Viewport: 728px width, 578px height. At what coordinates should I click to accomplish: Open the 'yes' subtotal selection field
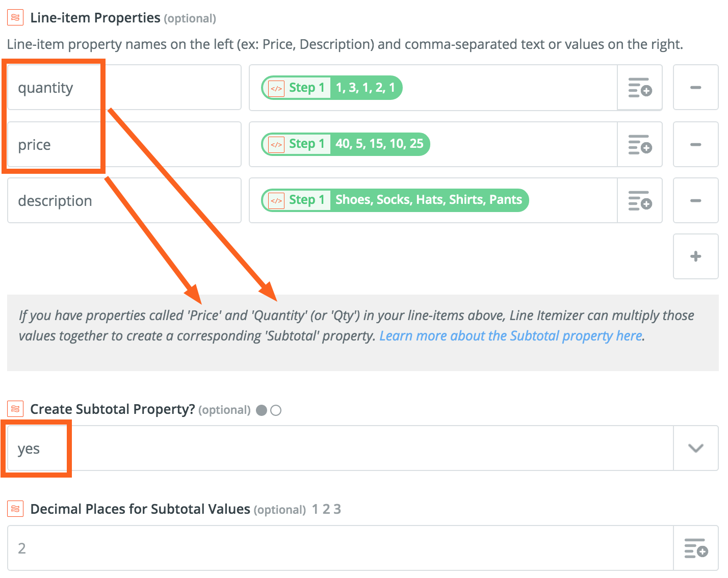click(336, 449)
